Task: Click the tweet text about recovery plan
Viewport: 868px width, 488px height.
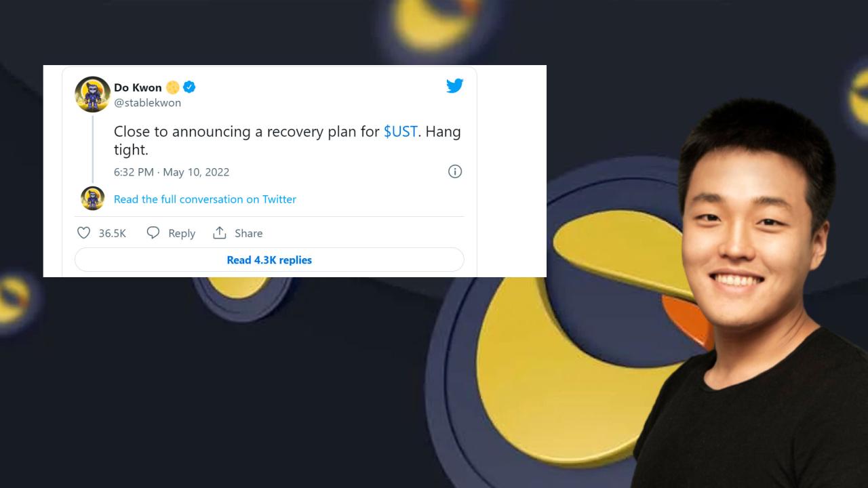Action: pos(287,140)
